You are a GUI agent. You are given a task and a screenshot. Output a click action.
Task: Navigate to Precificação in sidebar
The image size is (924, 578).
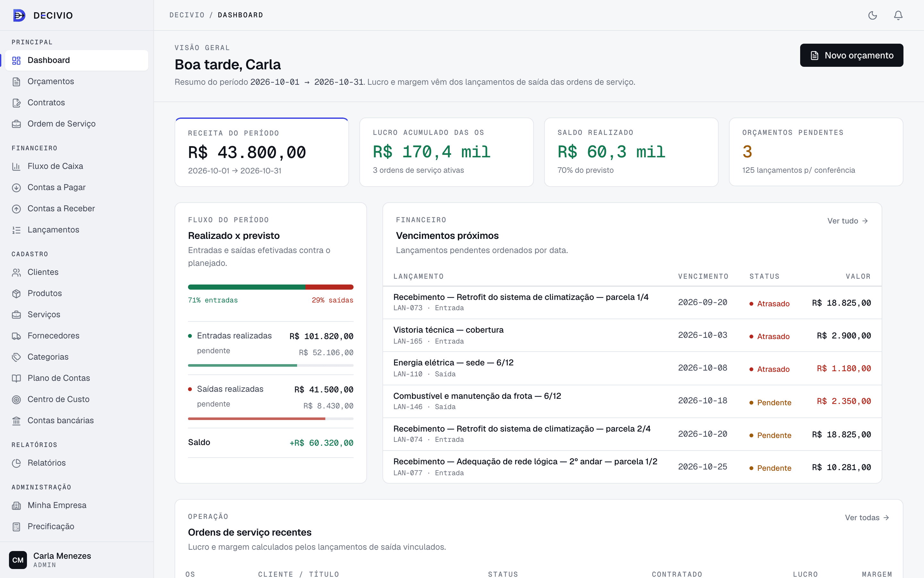click(76, 526)
